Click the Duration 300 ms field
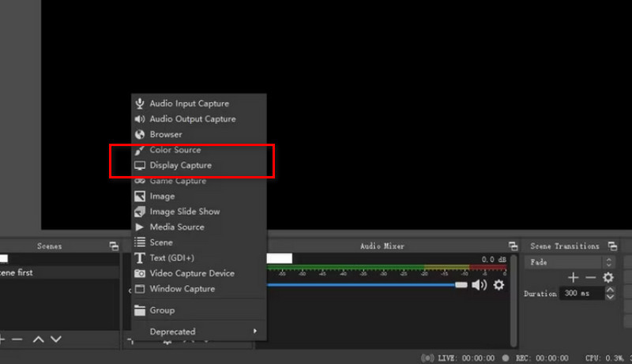 pos(581,293)
